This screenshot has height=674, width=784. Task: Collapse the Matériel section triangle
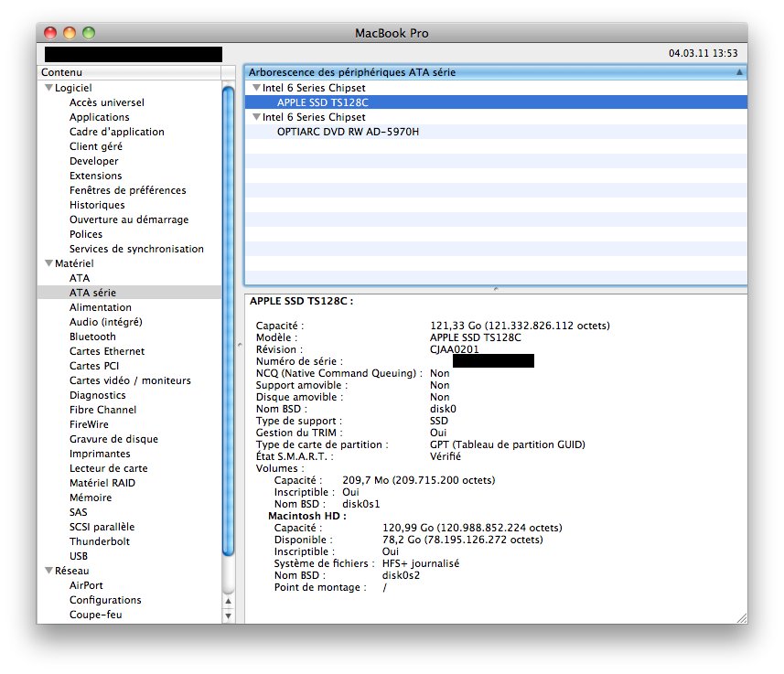point(48,263)
